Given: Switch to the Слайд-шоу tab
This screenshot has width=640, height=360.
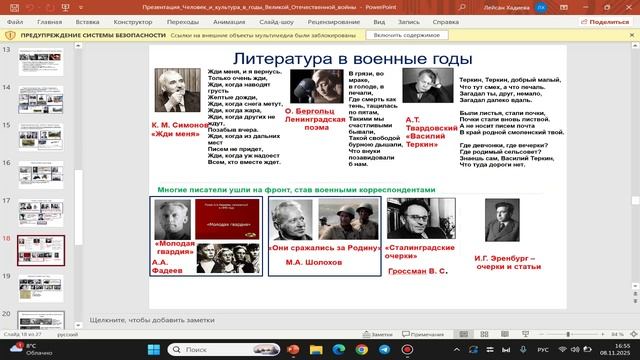Looking at the screenshot, I should 276,22.
